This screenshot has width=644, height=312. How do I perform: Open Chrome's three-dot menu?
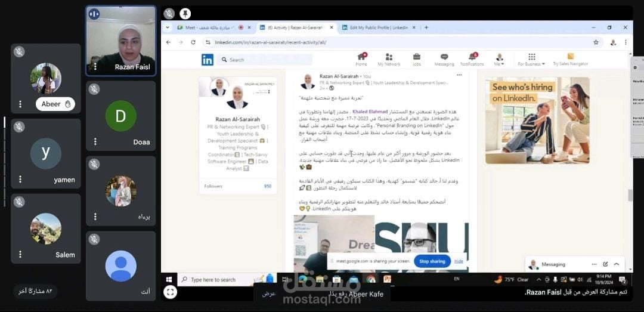(x=626, y=42)
